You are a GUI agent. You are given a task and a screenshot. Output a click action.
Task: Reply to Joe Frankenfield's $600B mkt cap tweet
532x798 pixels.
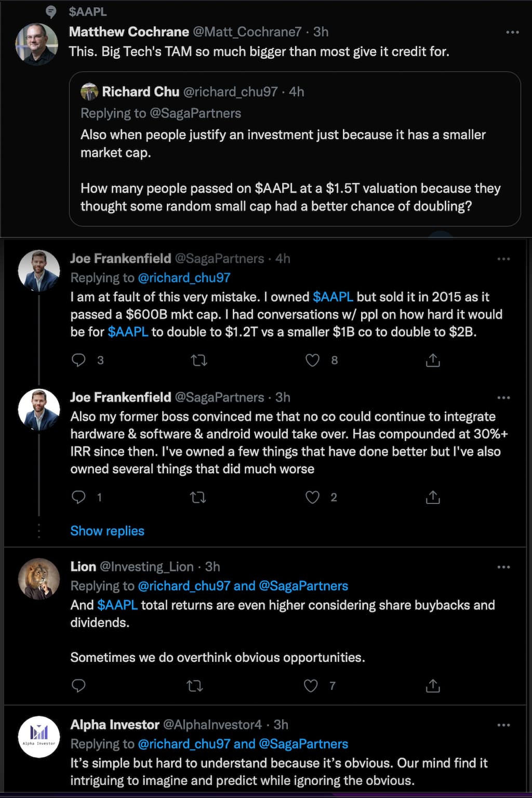(78, 360)
